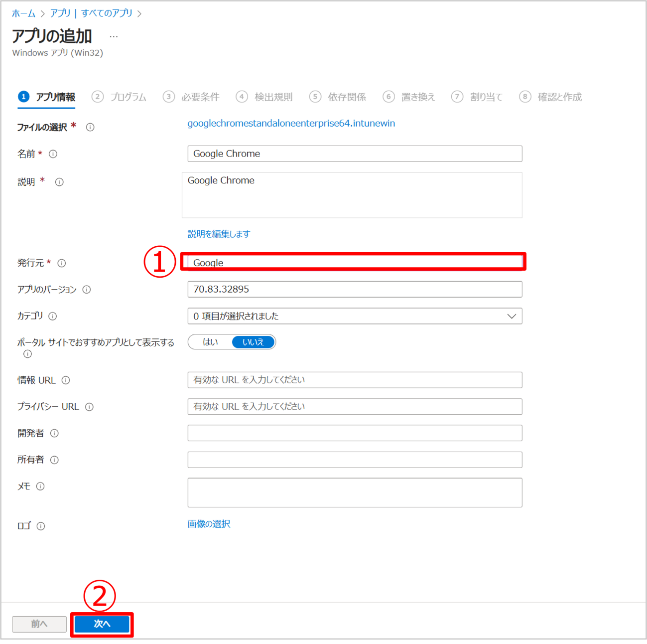
Task: Click info icon beside 所有者 label
Action: [x=54, y=460]
